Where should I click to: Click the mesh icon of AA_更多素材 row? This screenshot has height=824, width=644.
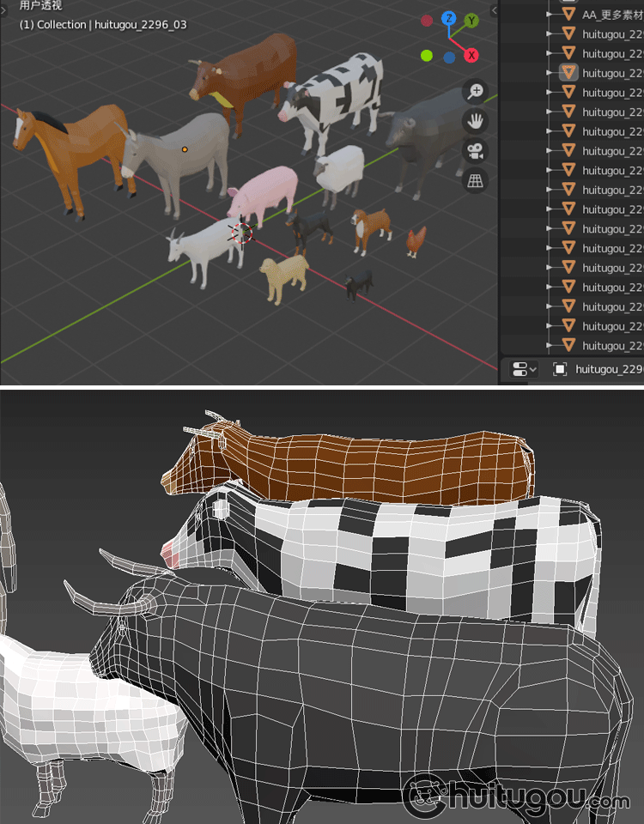[568, 15]
